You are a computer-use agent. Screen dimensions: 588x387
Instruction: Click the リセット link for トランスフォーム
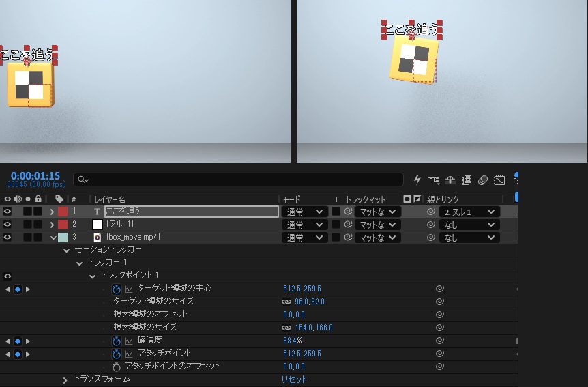[x=294, y=379]
